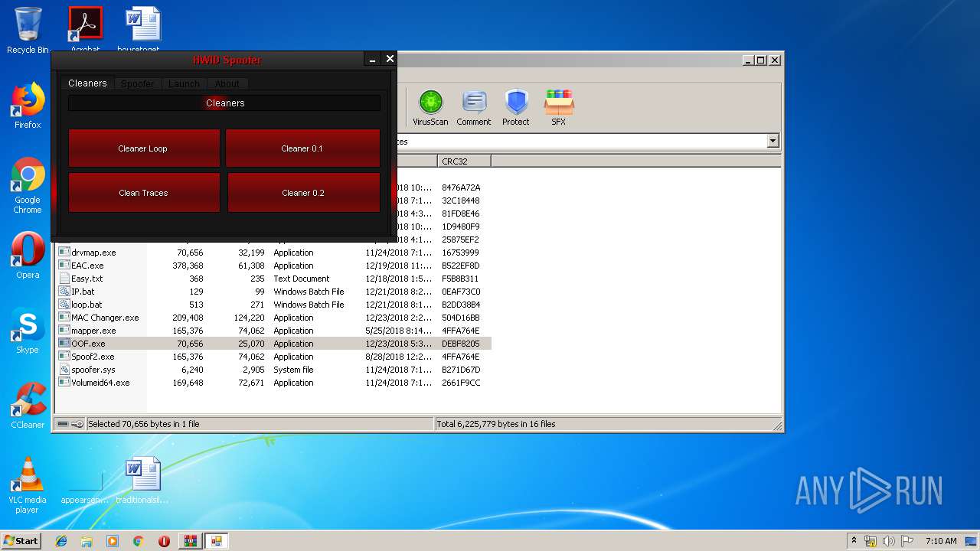Select the OOF.exe row

274,344
